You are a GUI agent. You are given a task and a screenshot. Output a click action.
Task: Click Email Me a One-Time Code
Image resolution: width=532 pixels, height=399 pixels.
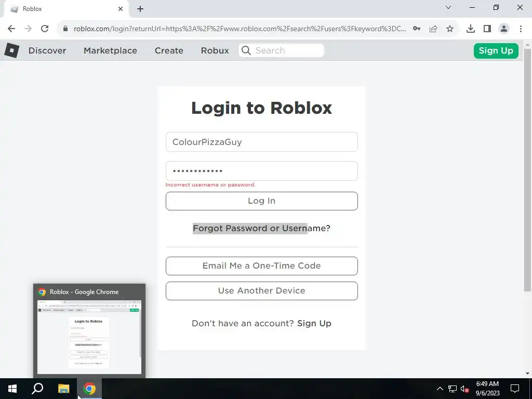pyautogui.click(x=262, y=265)
